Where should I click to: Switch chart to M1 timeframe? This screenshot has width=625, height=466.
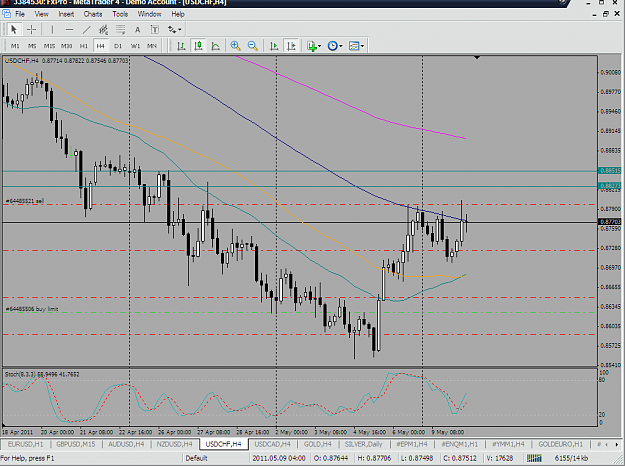point(15,46)
